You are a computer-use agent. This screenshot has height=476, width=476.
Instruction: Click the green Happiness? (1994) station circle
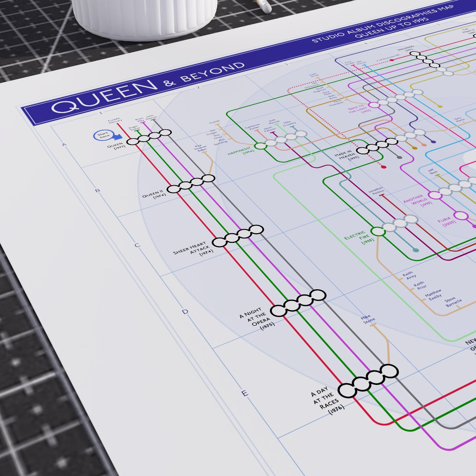coord(261,147)
